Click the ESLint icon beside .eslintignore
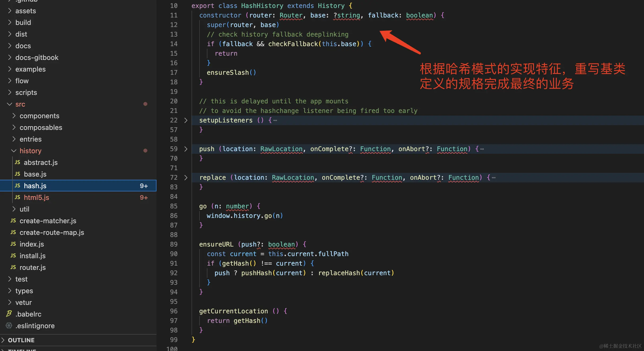The width and height of the screenshot is (644, 351). 9,326
